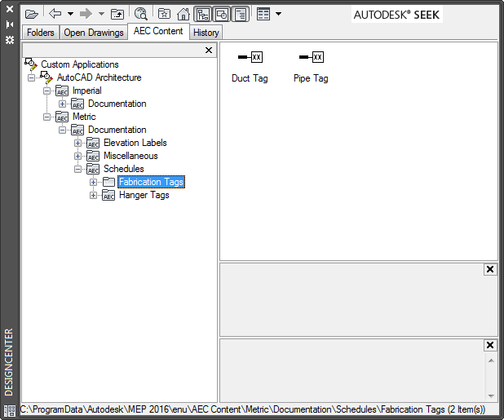
Task: Go back with the Back arrow
Action: [x=55, y=14]
